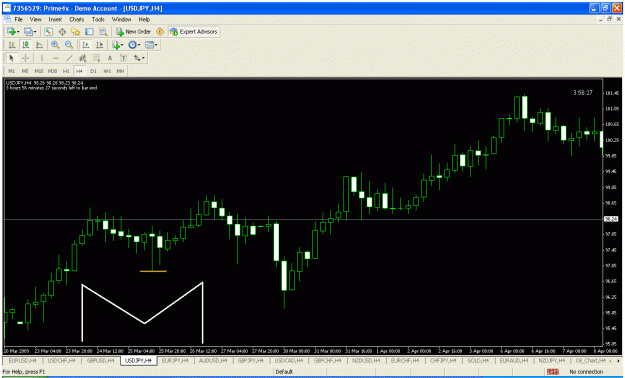Switch chart to Bar Chart style

point(12,45)
